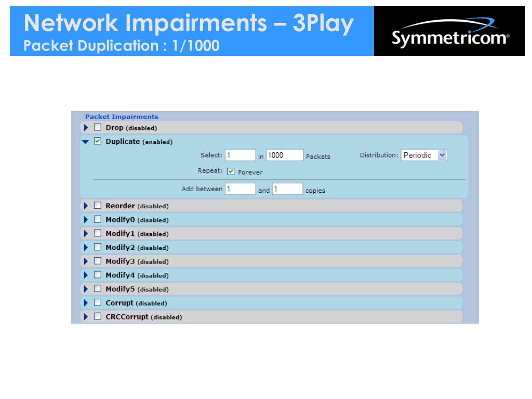Screen dimensions: 532x399
Task: Click the 'Modify3 (disabled)' label
Action: [137, 262]
